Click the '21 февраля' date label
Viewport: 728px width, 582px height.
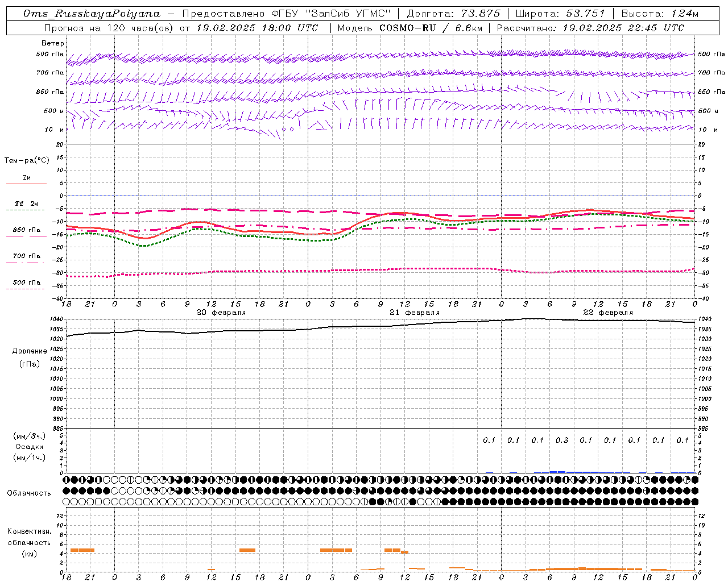click(x=415, y=313)
